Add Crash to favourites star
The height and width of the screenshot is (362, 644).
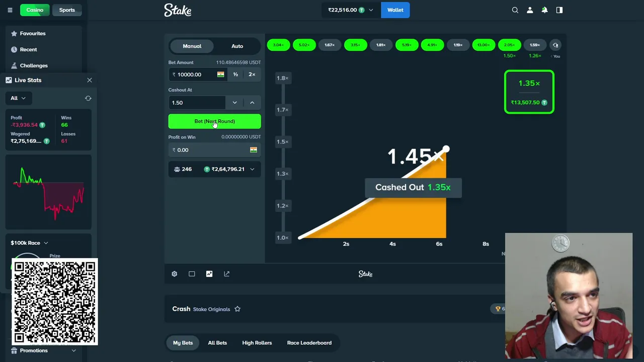(237, 309)
